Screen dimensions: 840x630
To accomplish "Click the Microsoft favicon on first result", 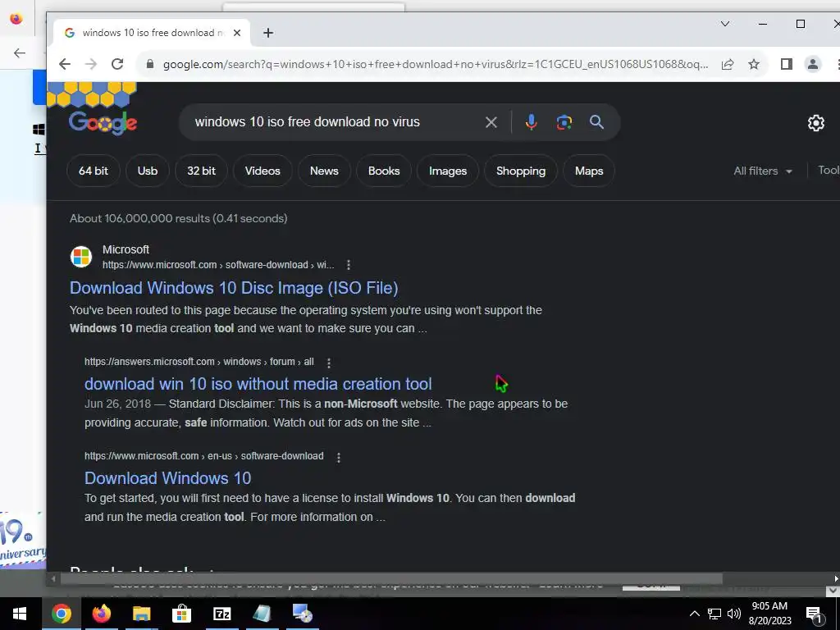I will (81, 257).
